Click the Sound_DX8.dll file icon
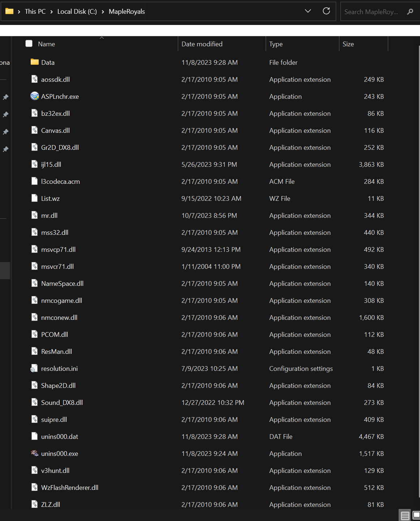Screen dimensions: 420x521 coord(35,402)
